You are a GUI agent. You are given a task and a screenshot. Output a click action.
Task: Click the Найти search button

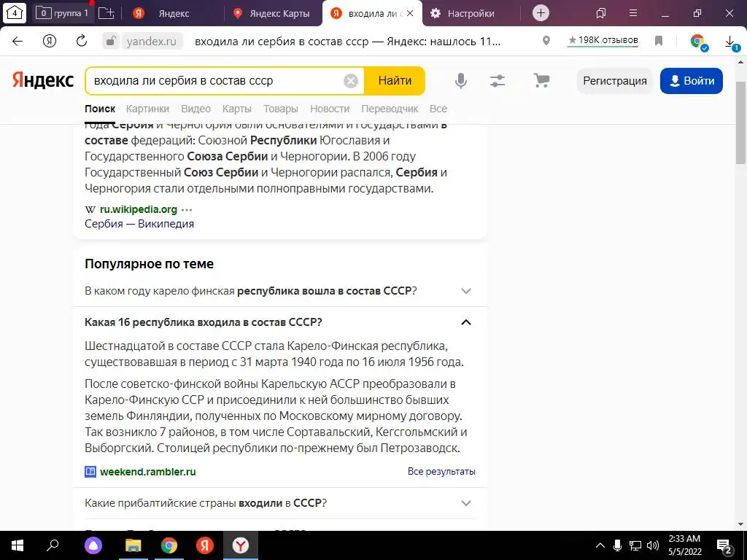click(x=395, y=81)
